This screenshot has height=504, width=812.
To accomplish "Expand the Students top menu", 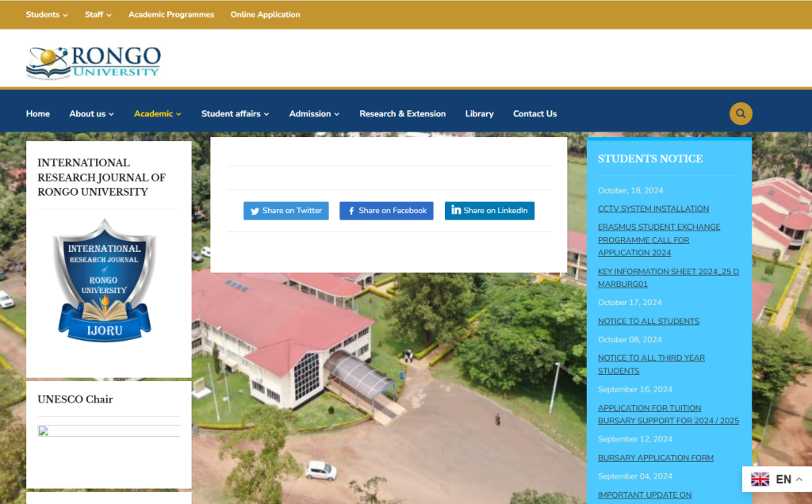I will 47,14.
